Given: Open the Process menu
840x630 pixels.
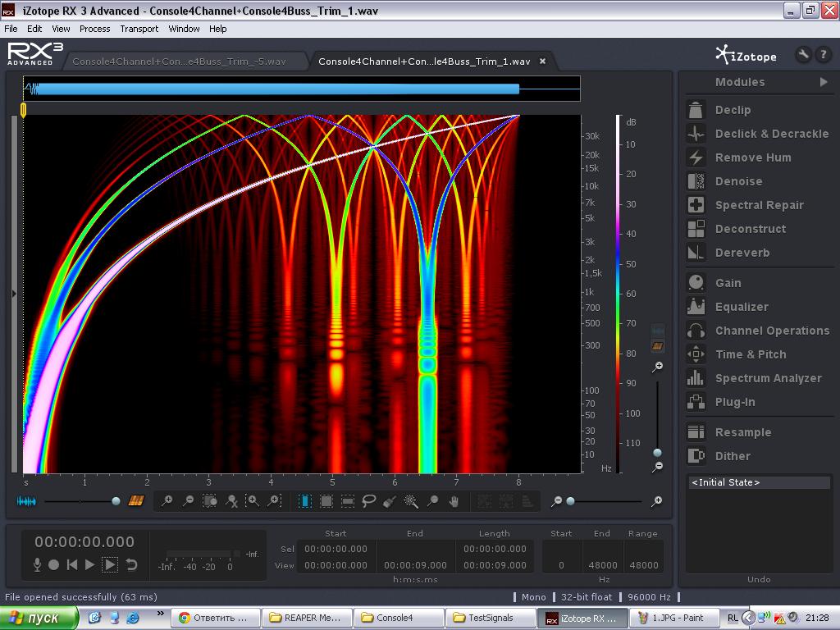Looking at the screenshot, I should coord(94,29).
